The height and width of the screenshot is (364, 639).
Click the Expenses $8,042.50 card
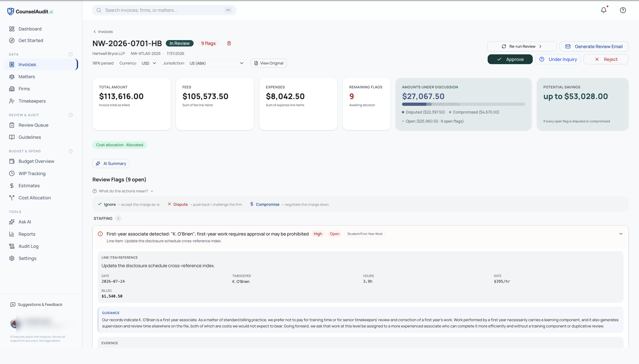coord(298,104)
